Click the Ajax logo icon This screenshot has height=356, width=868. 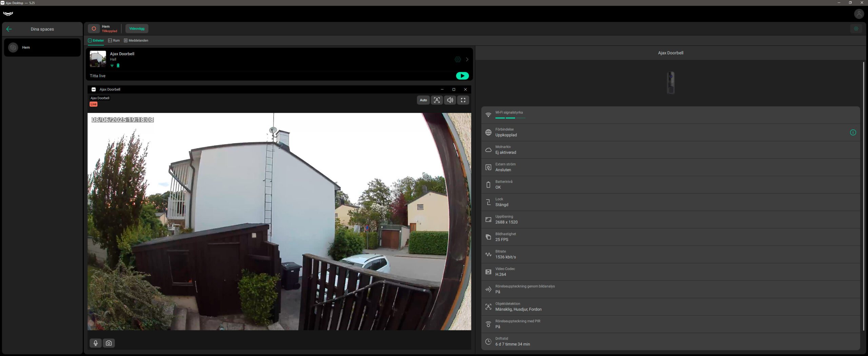point(8,14)
